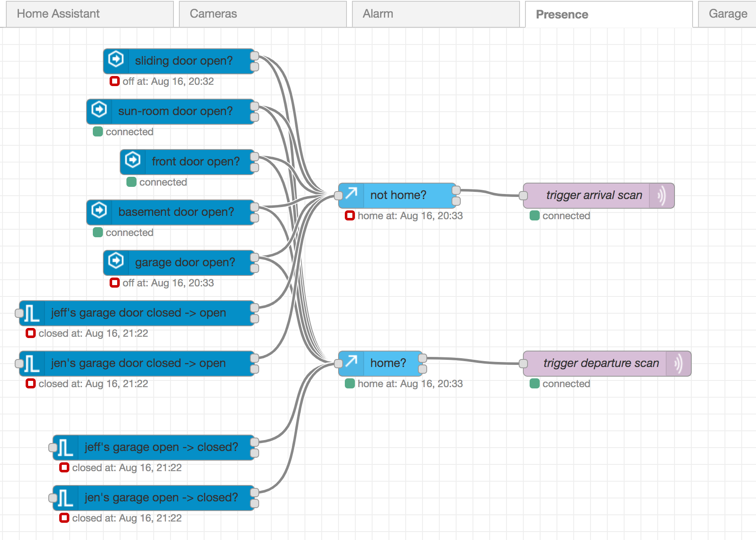
Task: Select the sliding door open? node label
Action: click(x=184, y=61)
